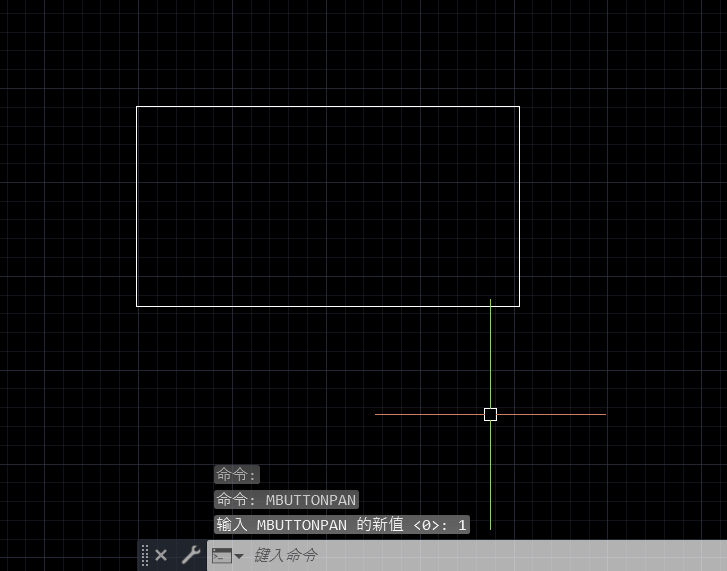727x571 pixels.
Task: Expand the recent commands dropdown arrow
Action: click(x=239, y=556)
